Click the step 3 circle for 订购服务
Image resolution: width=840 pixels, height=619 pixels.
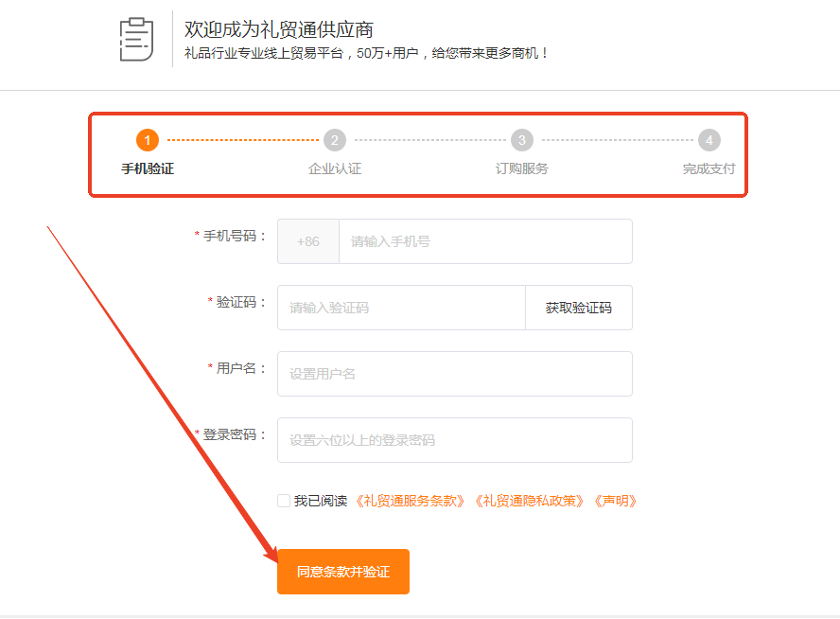(x=522, y=140)
